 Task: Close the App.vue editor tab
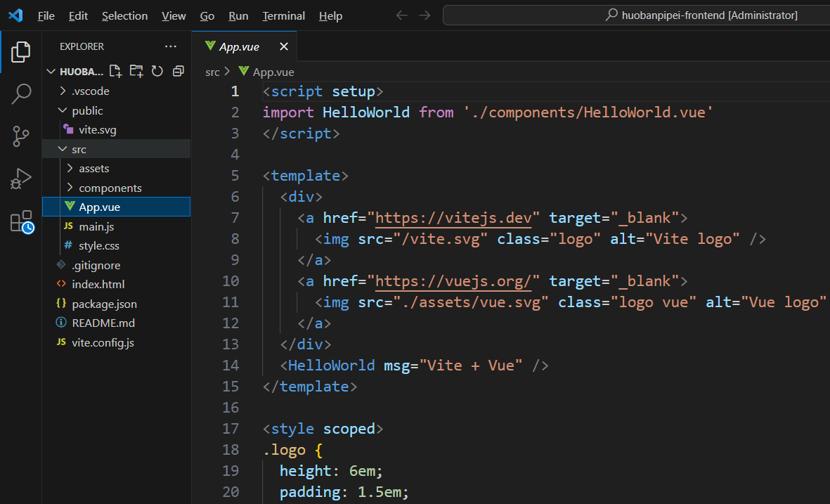(284, 47)
